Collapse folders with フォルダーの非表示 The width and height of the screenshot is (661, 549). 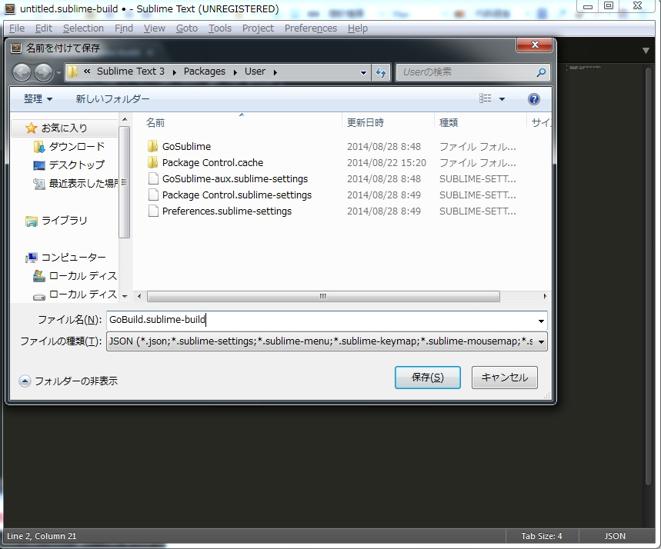pos(69,381)
